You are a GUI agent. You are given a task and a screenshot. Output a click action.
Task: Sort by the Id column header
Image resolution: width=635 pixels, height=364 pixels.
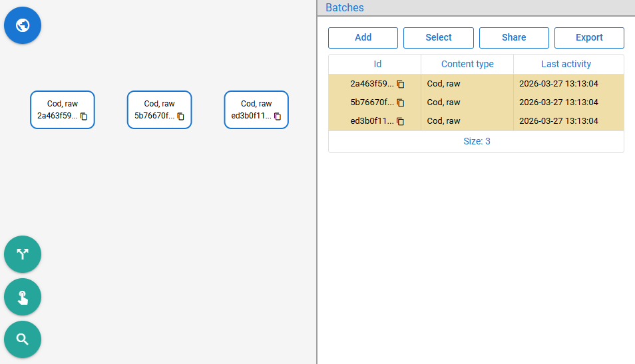click(377, 64)
